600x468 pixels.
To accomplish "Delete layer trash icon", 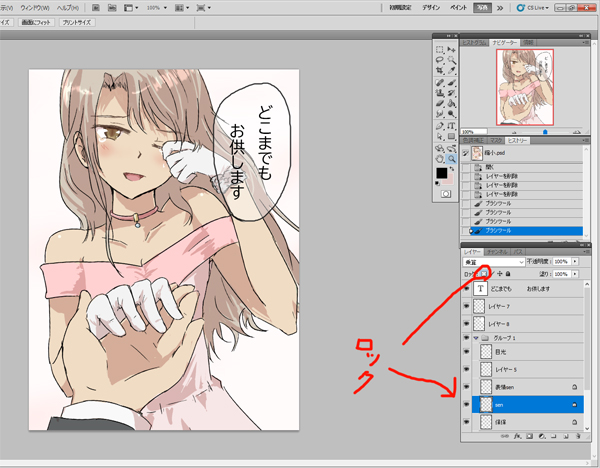I will coord(578,436).
